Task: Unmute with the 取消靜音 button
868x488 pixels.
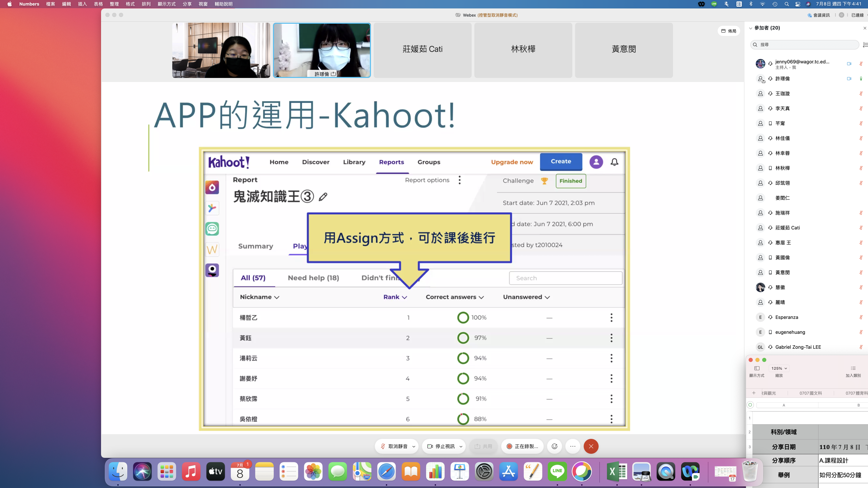Action: [394, 446]
